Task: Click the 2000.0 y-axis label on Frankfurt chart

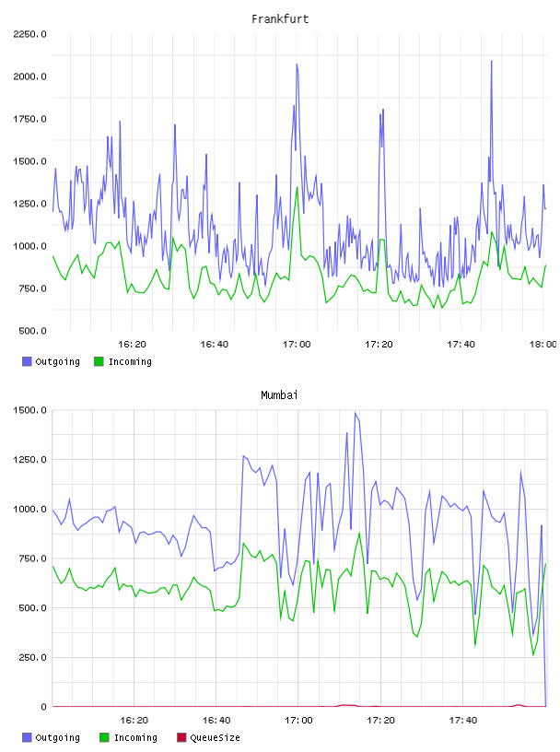Action: click(x=29, y=76)
